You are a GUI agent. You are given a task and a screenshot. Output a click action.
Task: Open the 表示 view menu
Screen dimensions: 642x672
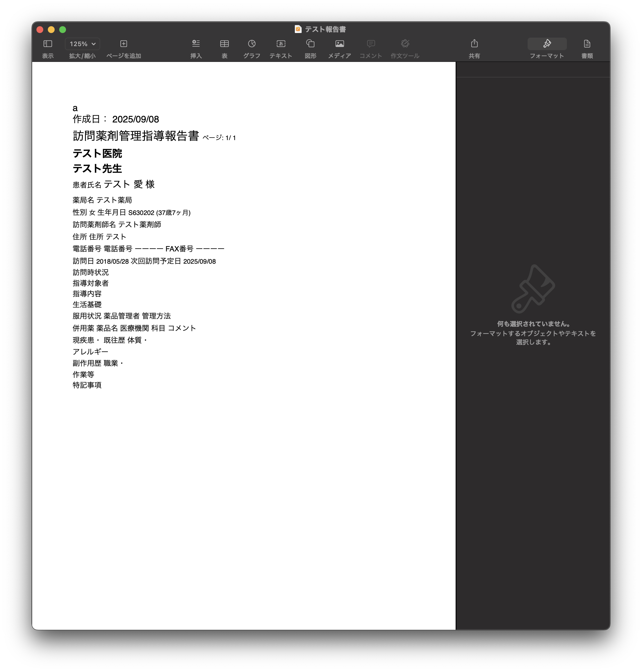[48, 48]
